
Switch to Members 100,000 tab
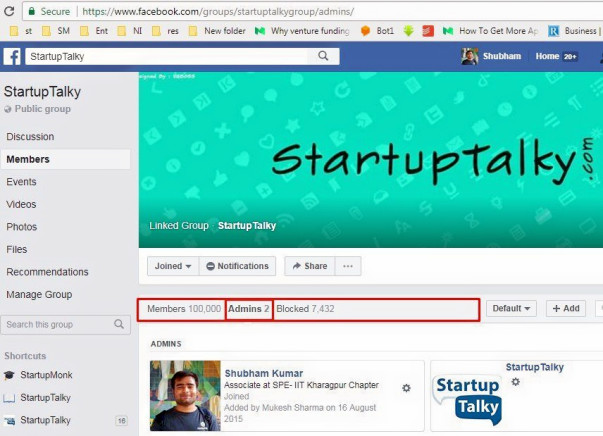(184, 309)
